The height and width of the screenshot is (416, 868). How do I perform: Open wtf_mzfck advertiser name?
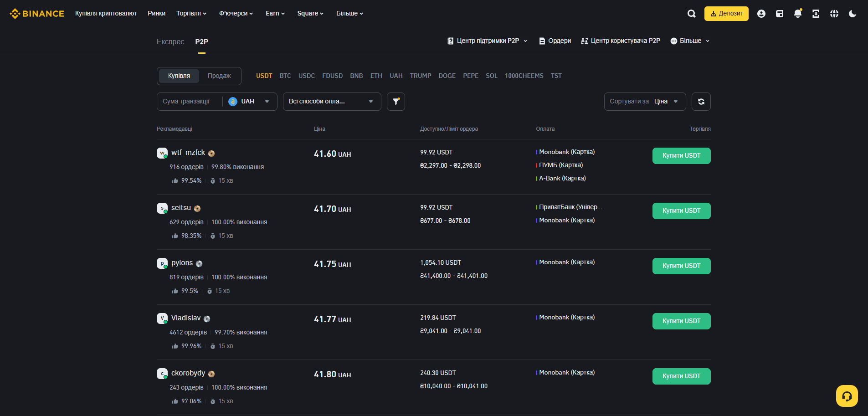click(188, 153)
